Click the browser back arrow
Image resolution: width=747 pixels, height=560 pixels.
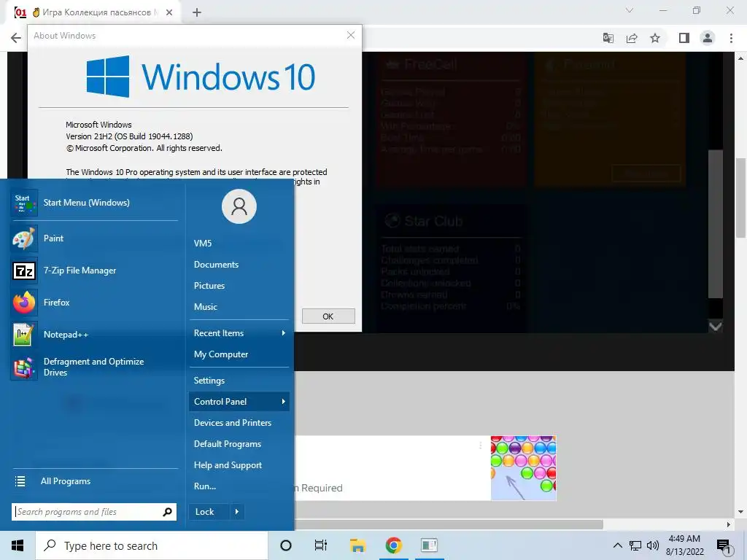pyautogui.click(x=16, y=38)
